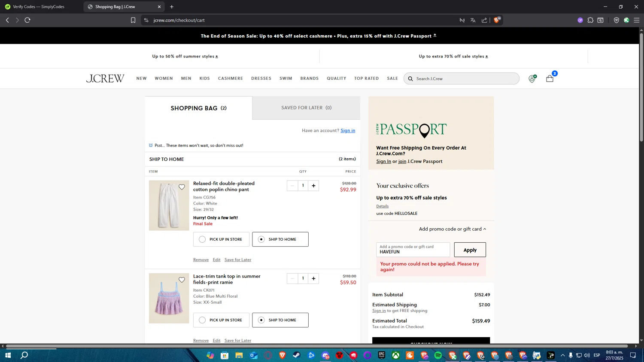This screenshot has height=362, width=644.
Task: Go back with the browser back arrow
Action: (7, 20)
